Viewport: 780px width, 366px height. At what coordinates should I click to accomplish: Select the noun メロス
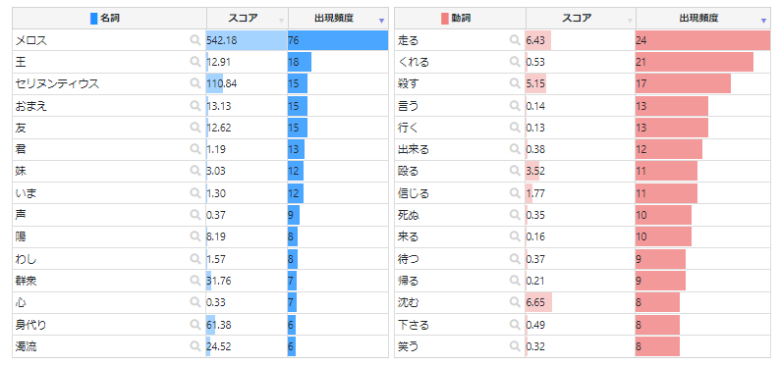click(x=31, y=41)
